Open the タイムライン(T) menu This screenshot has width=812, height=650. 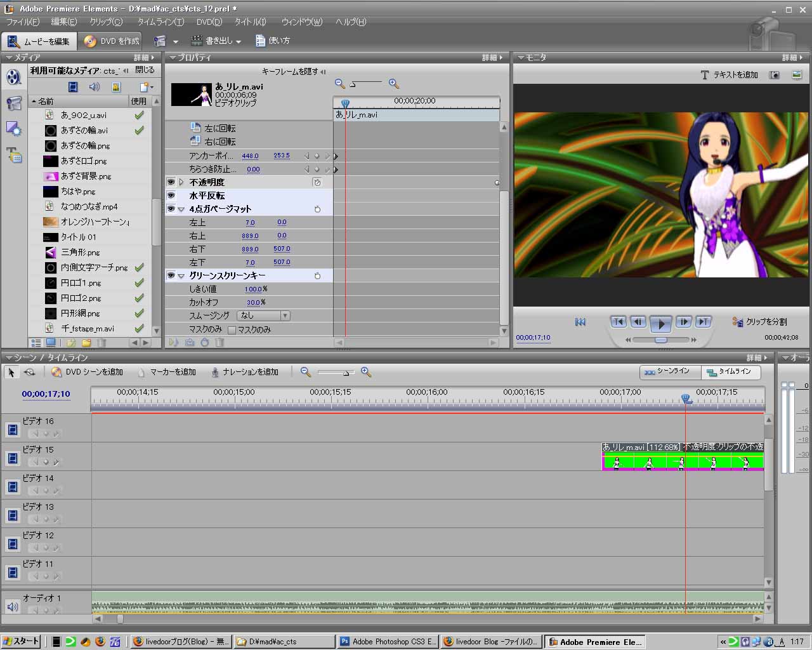pyautogui.click(x=160, y=22)
